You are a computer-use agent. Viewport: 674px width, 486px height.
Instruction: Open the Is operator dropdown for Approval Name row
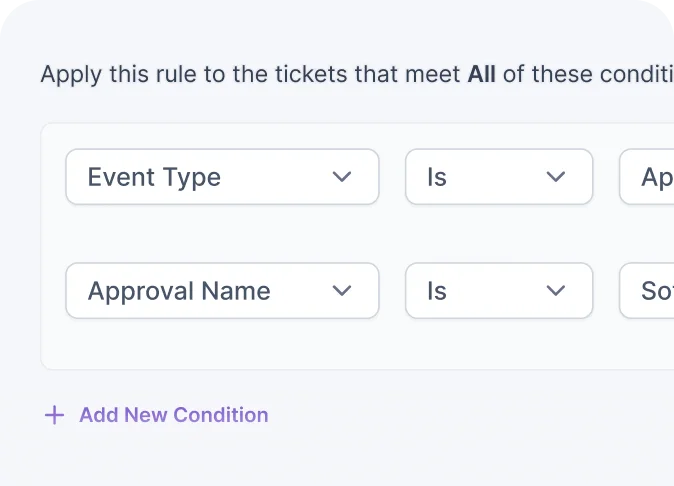pyautogui.click(x=498, y=291)
